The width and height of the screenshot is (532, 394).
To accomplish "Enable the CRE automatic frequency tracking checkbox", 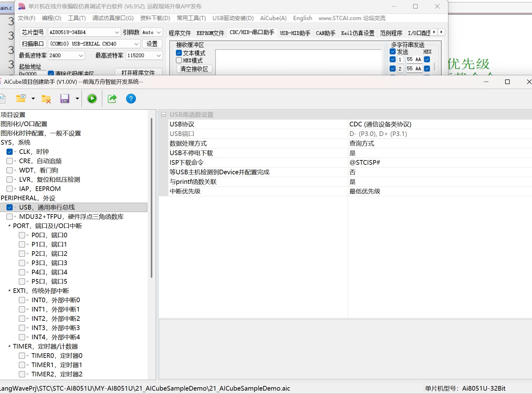I will (10, 161).
